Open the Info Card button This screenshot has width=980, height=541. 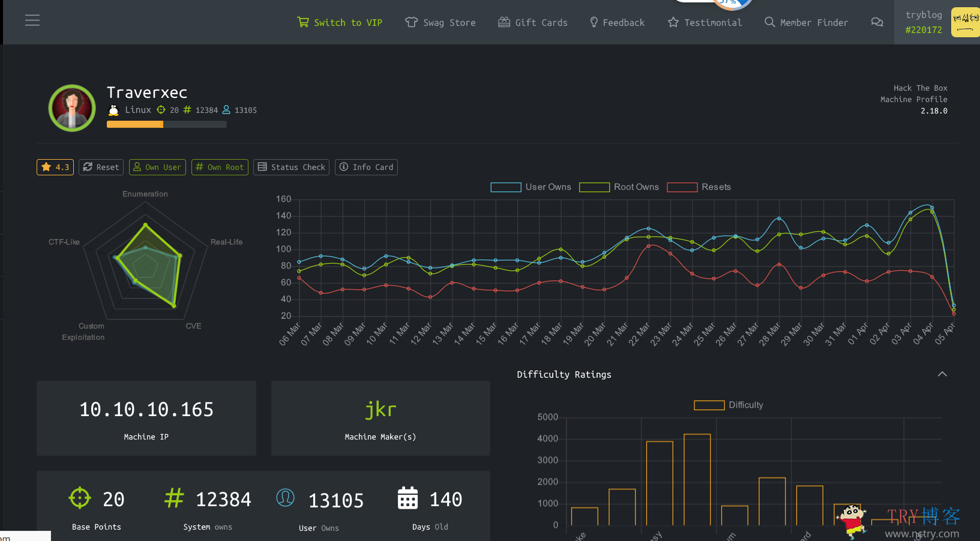click(366, 167)
